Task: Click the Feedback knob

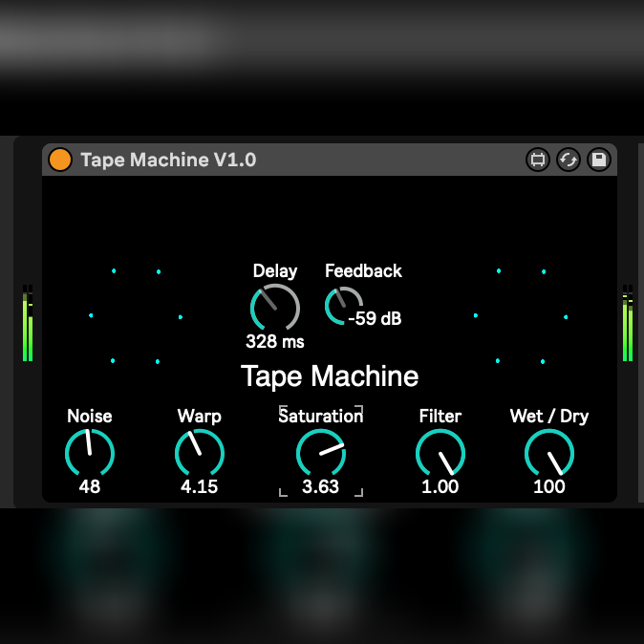Action: point(342,305)
